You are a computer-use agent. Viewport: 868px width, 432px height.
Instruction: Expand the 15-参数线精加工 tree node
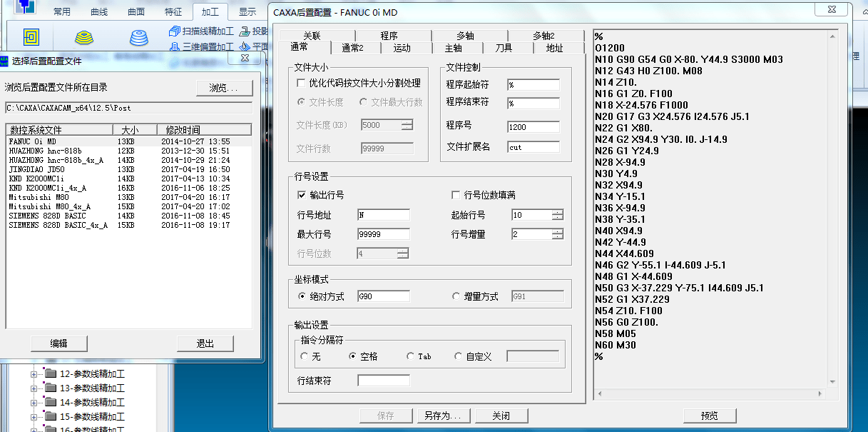click(x=33, y=417)
